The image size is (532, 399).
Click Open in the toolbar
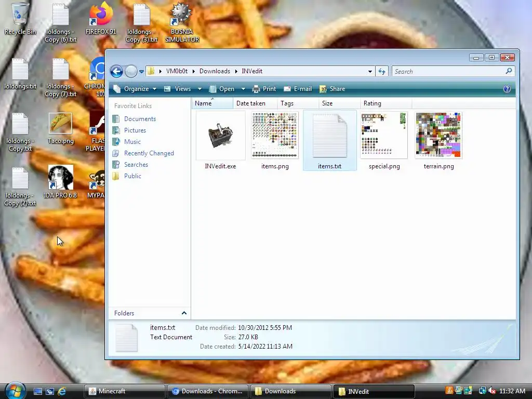point(222,89)
